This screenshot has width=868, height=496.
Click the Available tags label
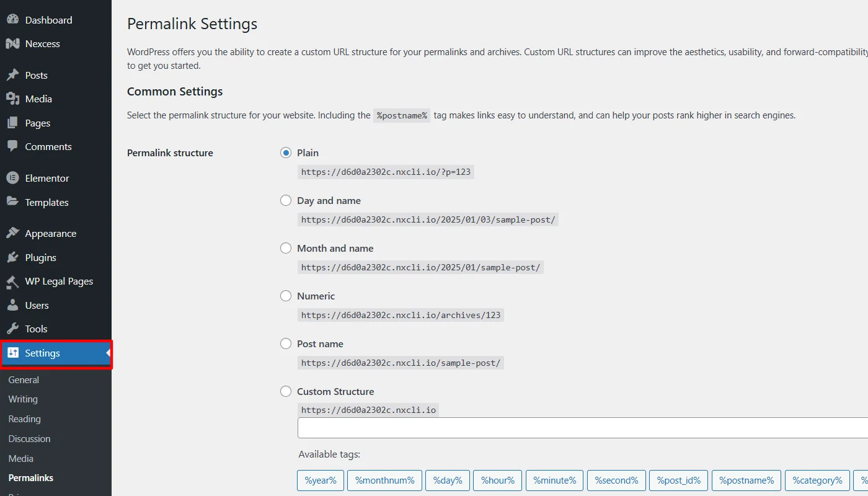329,454
